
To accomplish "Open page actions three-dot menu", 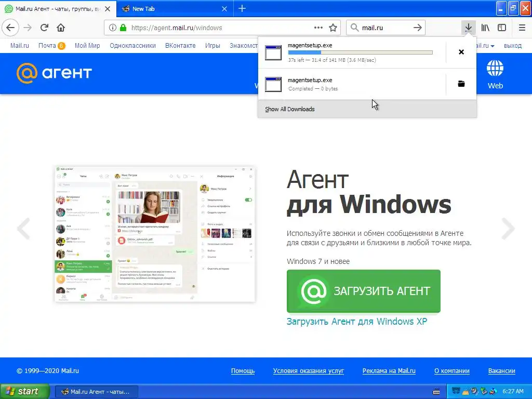I will [318, 28].
